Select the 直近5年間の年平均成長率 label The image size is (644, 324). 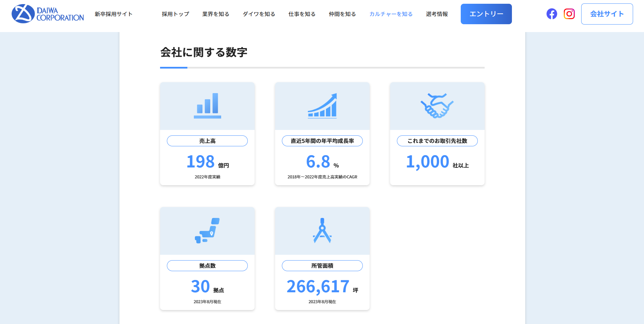[322, 141]
